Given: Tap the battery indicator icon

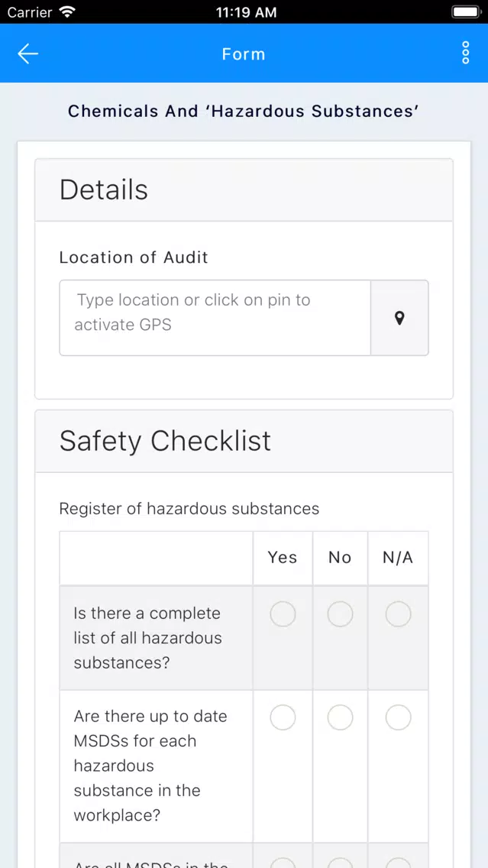Looking at the screenshot, I should (466, 11).
